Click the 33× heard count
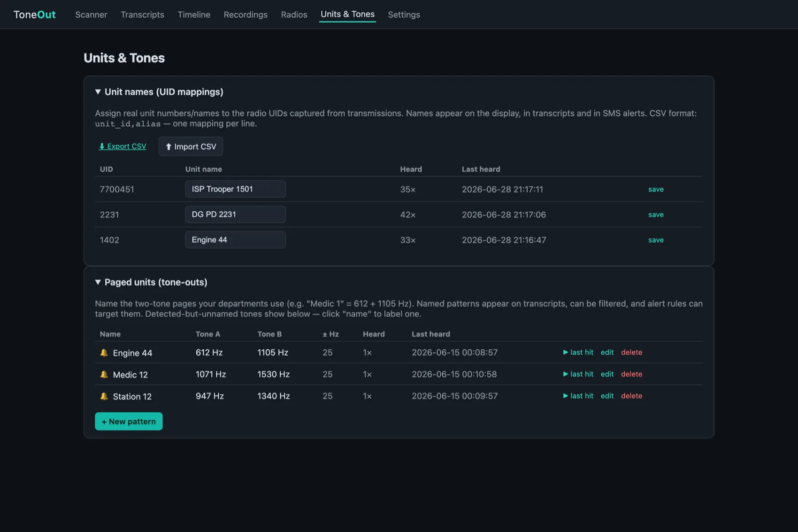The width and height of the screenshot is (798, 532). [407, 240]
